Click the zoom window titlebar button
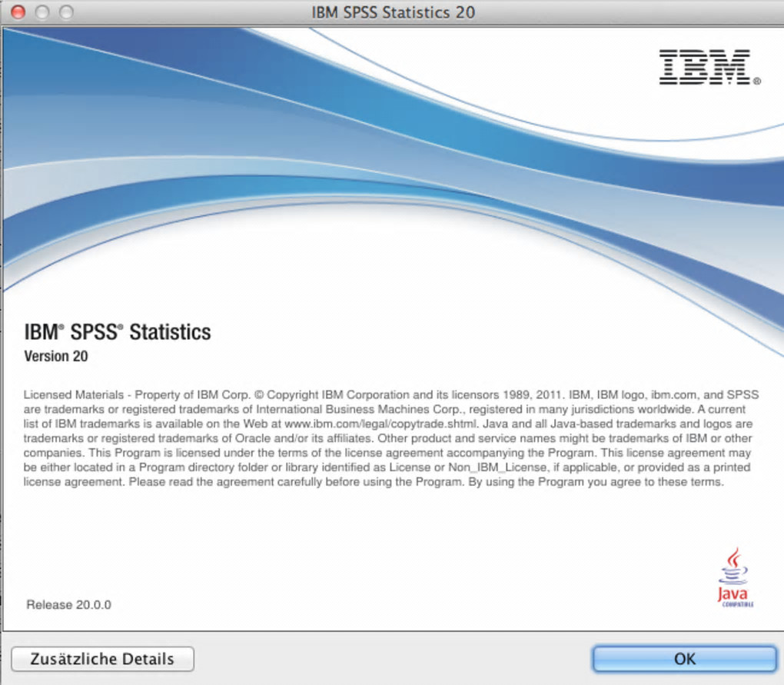Viewport: 784px width, 685px height. pyautogui.click(x=66, y=12)
